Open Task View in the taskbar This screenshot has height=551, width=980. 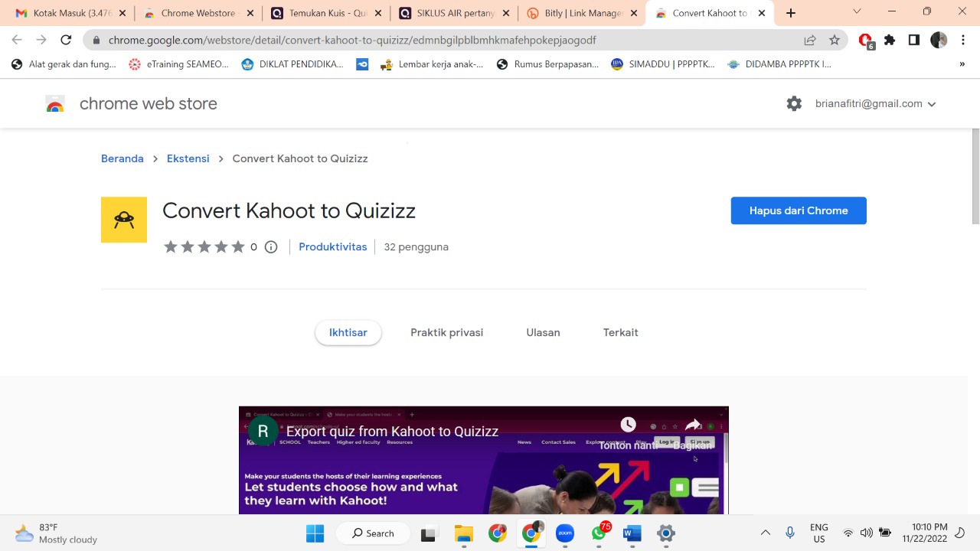pos(428,533)
